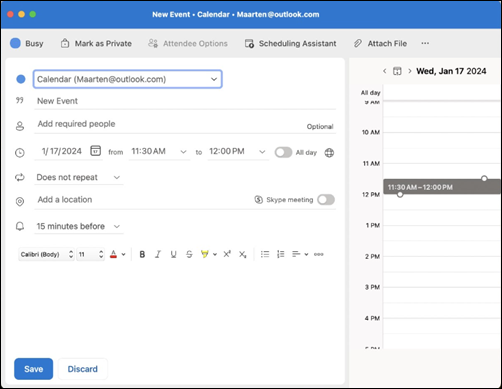Apply subscript formatting

tap(243, 254)
